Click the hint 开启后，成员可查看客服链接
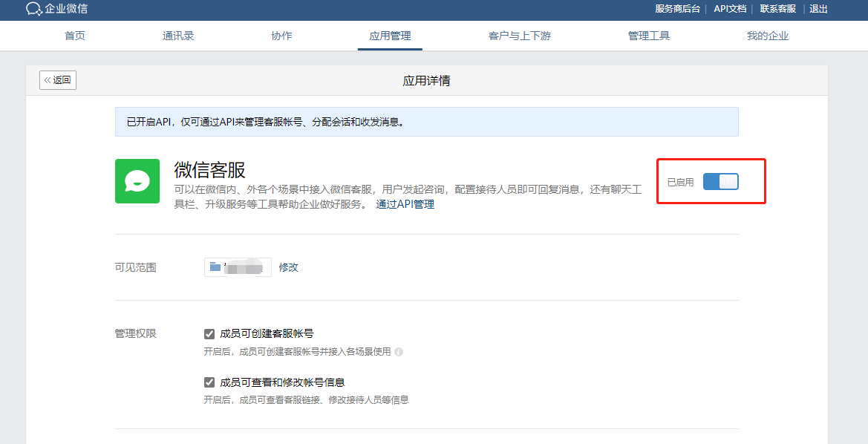The image size is (868, 444). [x=306, y=399]
